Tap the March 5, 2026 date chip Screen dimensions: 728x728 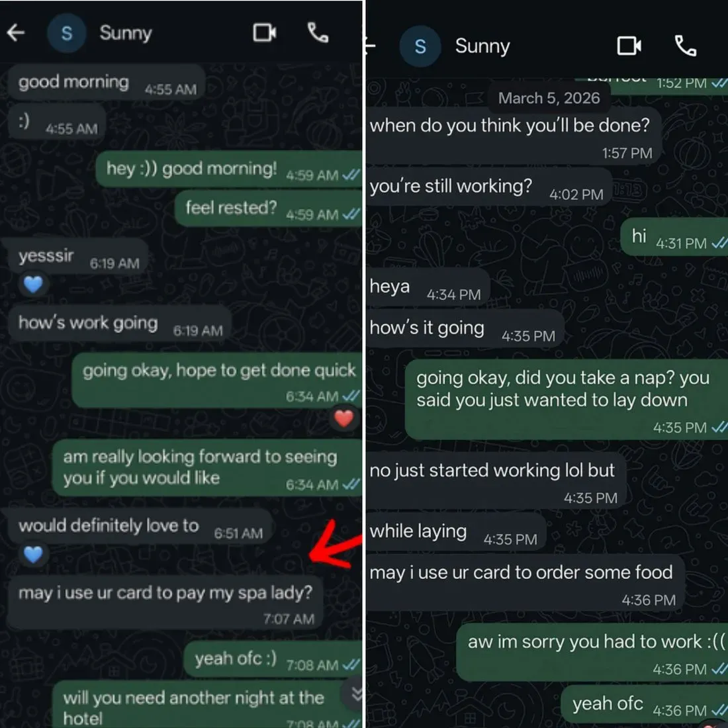tap(549, 98)
